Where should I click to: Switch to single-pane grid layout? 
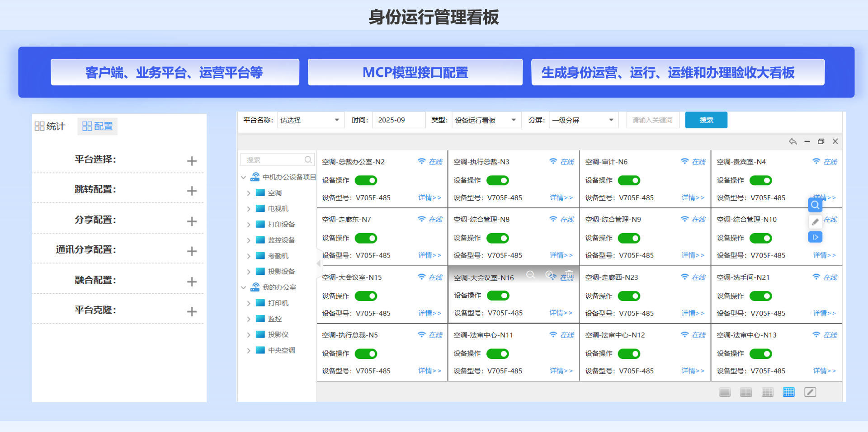pos(724,392)
